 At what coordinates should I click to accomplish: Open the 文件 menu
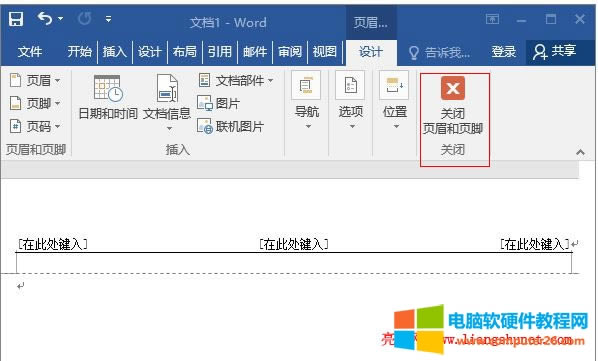click(30, 51)
